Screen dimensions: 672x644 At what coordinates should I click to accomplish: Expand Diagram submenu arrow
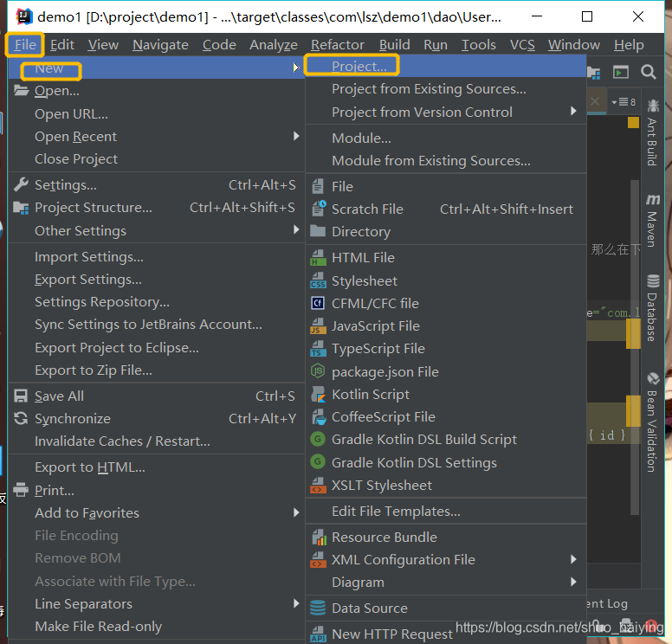click(573, 582)
